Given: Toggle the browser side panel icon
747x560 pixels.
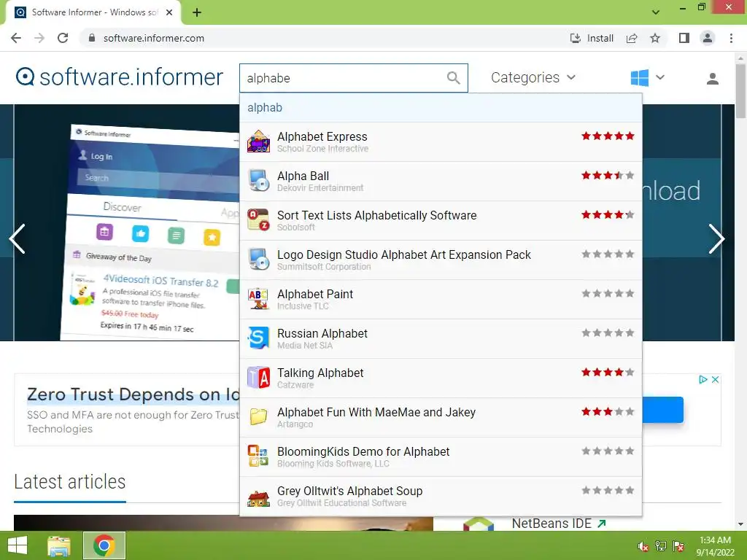Looking at the screenshot, I should (x=684, y=38).
